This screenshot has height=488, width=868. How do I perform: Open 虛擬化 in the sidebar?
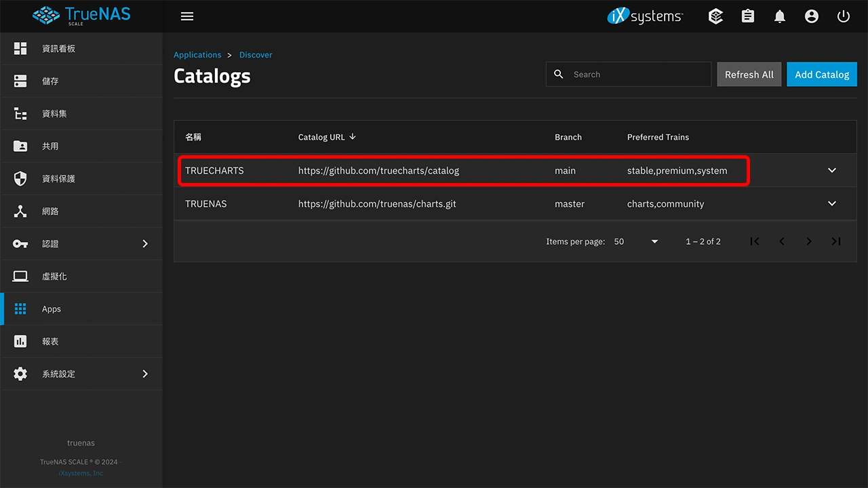coord(54,277)
